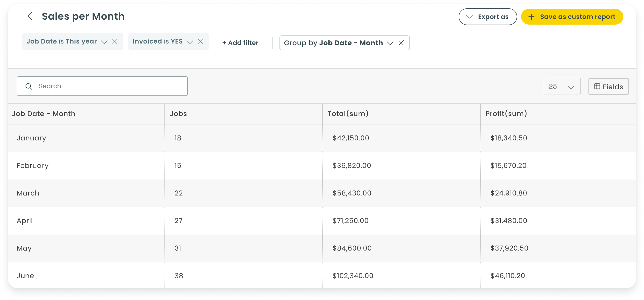This screenshot has width=644, height=300.
Task: Remove the Job Date filter with its X
Action: tap(115, 42)
